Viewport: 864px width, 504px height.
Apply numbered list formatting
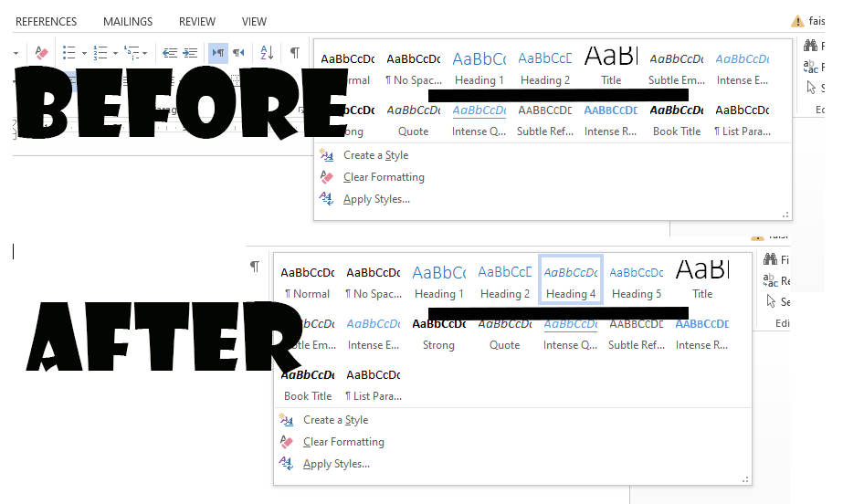(x=99, y=53)
